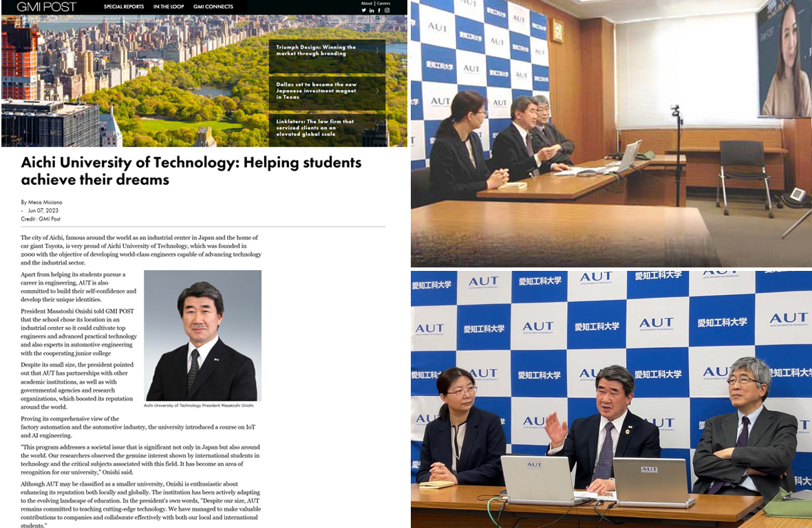Viewport: 812px width, 528px height.
Task: Open the Instagram icon in the header
Action: click(387, 10)
